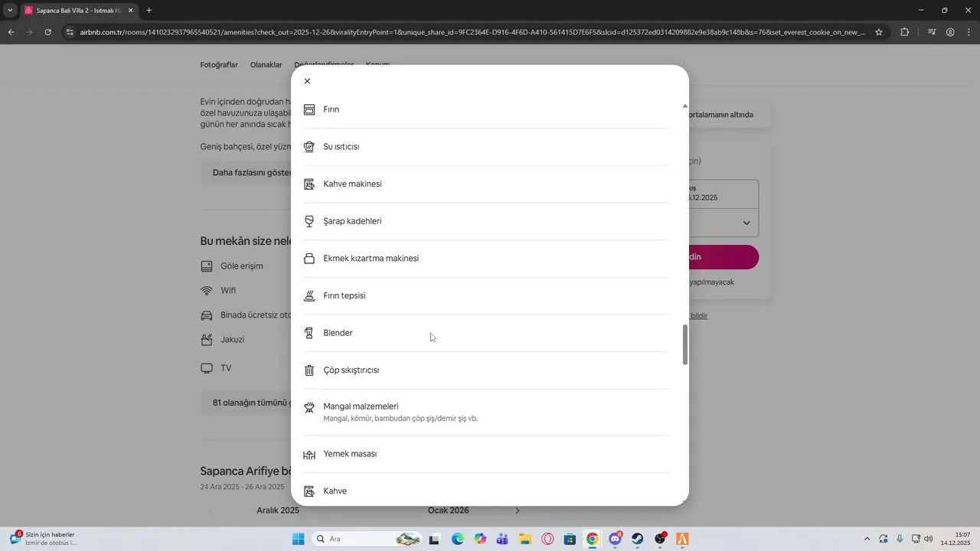This screenshot has width=980, height=551.
Task: Click the lake icon beside Göle erişim
Action: [207, 266]
